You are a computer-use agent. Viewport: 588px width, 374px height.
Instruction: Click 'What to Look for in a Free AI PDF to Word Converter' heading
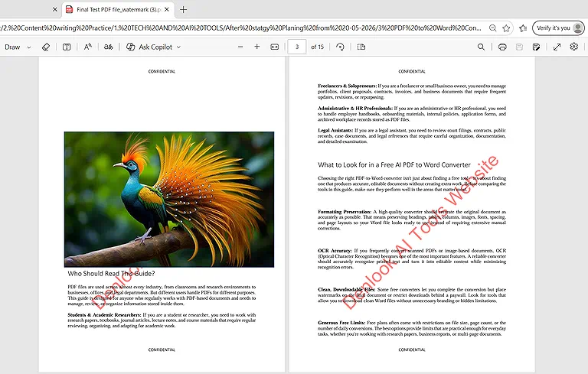(x=394, y=165)
